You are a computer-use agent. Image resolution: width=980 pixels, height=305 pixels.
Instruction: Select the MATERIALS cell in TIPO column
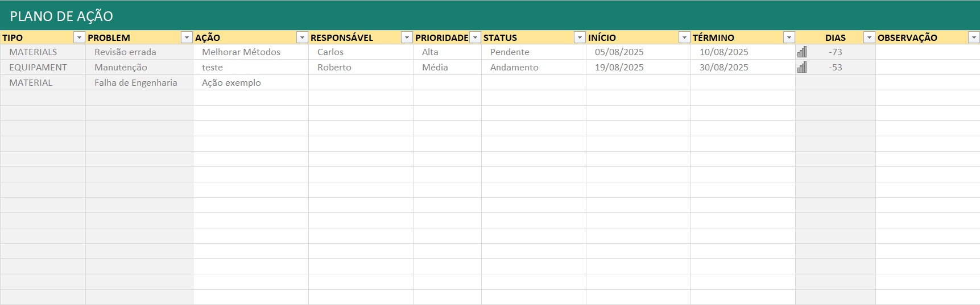click(33, 52)
